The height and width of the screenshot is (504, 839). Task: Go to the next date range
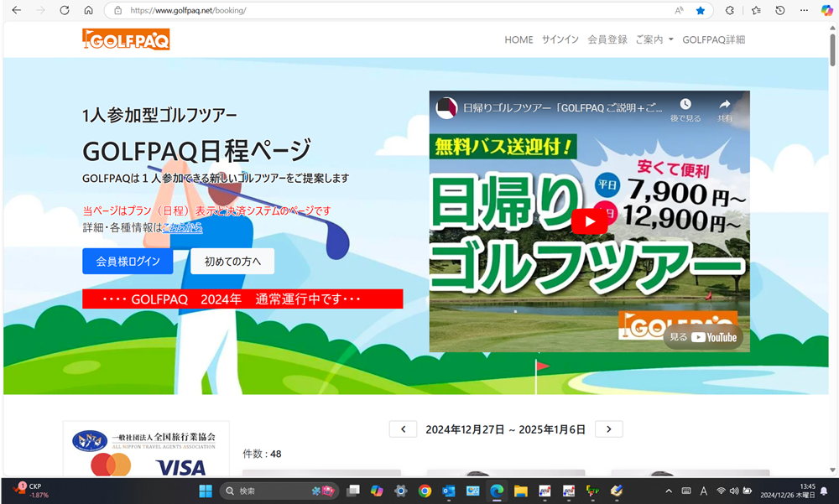pyautogui.click(x=609, y=429)
